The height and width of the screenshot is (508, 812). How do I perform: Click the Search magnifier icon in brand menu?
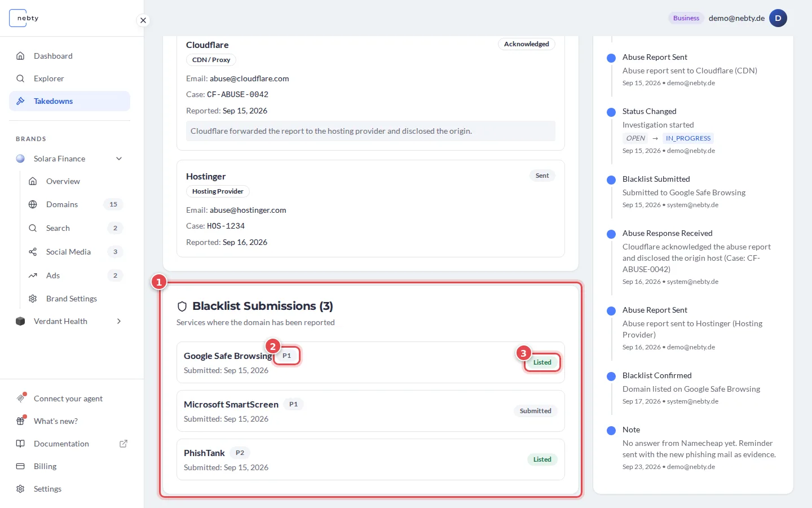[33, 228]
